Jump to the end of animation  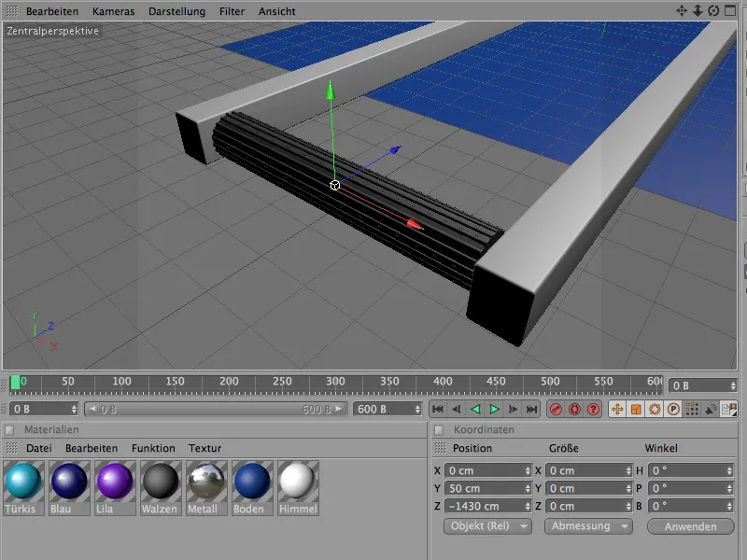pos(532,409)
